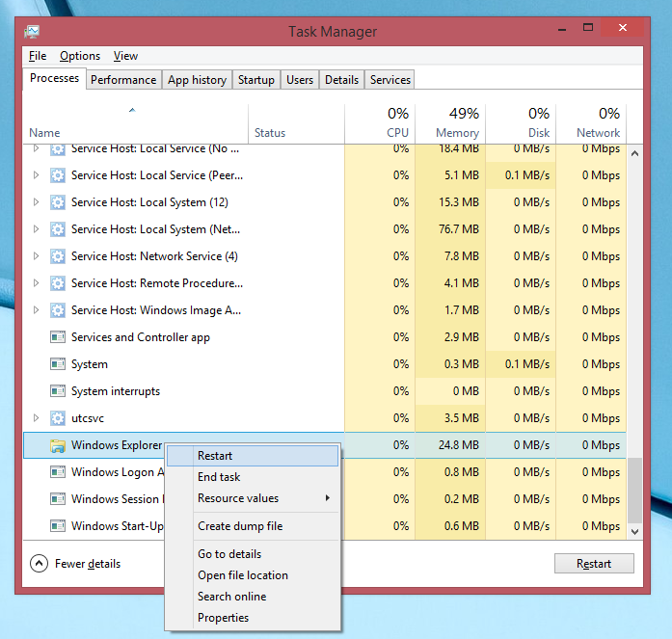Sort by the Status column header

(x=296, y=124)
